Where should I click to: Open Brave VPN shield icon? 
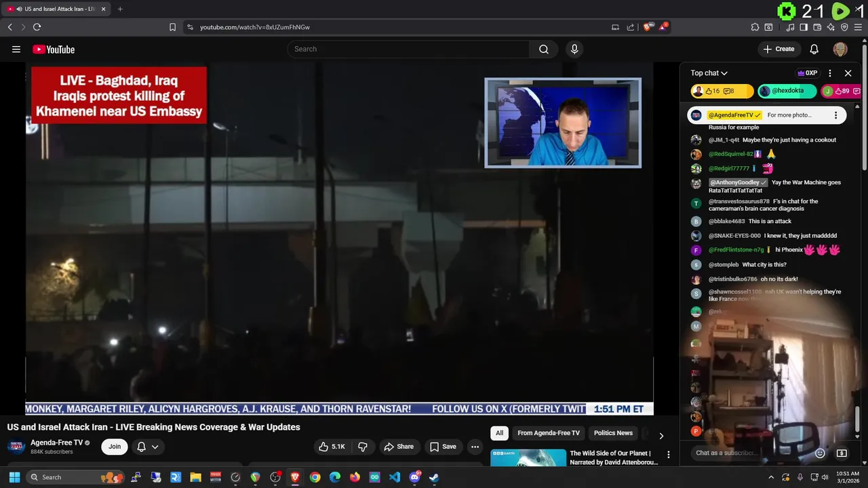point(844,27)
